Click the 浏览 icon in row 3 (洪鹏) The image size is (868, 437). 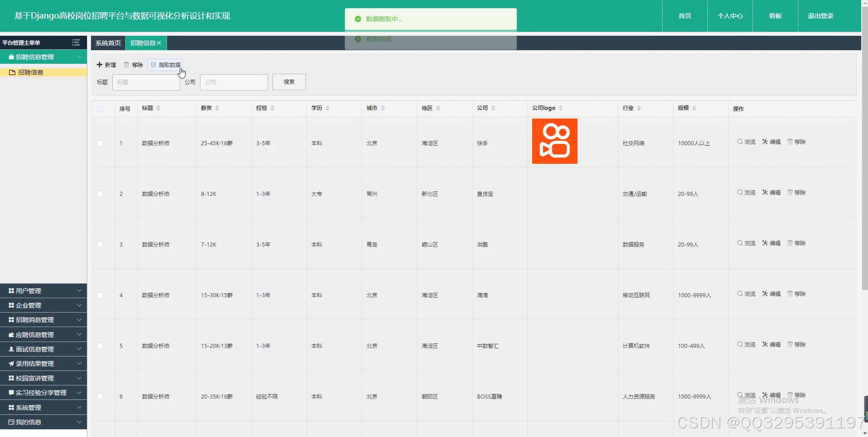739,243
